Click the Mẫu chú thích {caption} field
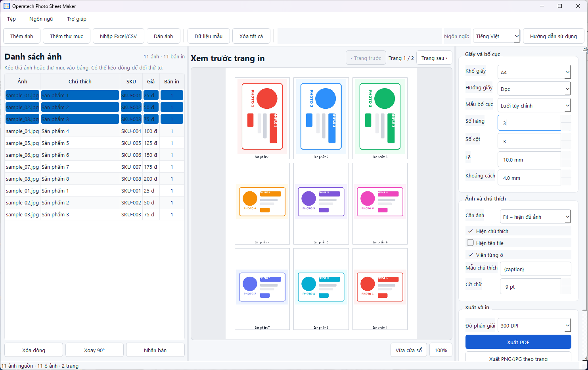588x370 pixels. pos(535,269)
